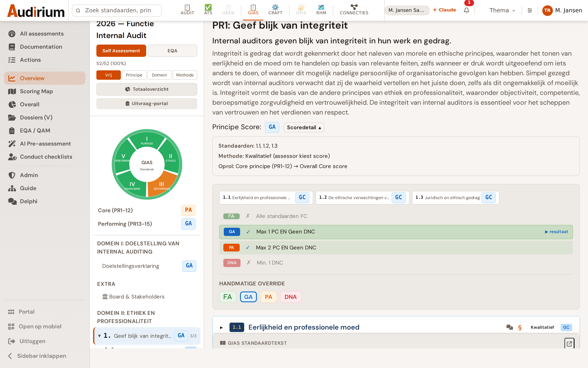Image resolution: width=588 pixels, height=368 pixels.
Task: Open the Uitvraag-portal button
Action: pos(147,103)
